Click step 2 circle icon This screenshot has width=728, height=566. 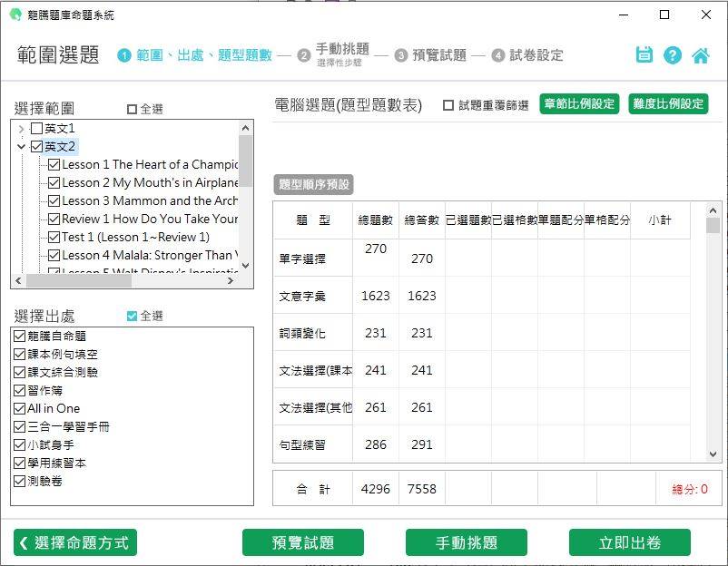click(x=304, y=55)
